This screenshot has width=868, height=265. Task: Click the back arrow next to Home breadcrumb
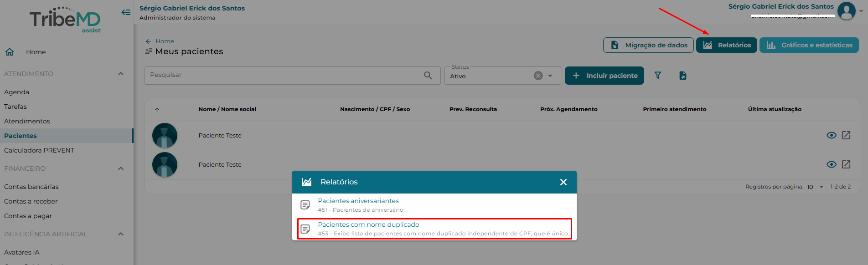[x=148, y=41]
